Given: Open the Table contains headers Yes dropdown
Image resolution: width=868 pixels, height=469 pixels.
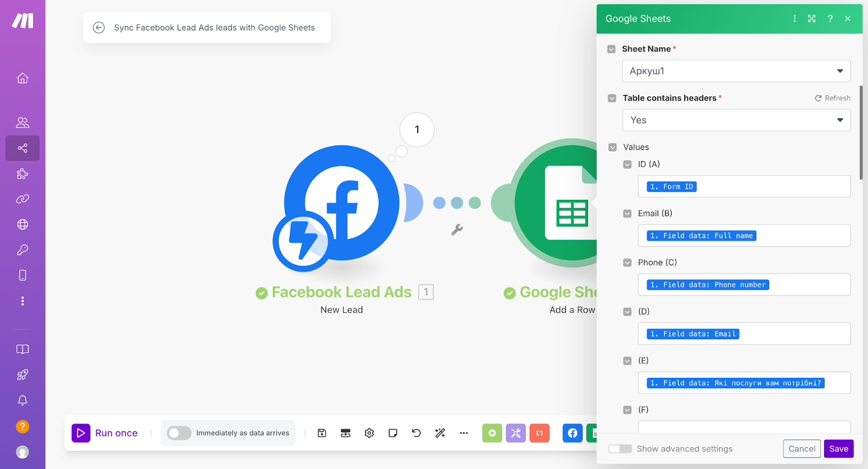Looking at the screenshot, I should (x=736, y=120).
